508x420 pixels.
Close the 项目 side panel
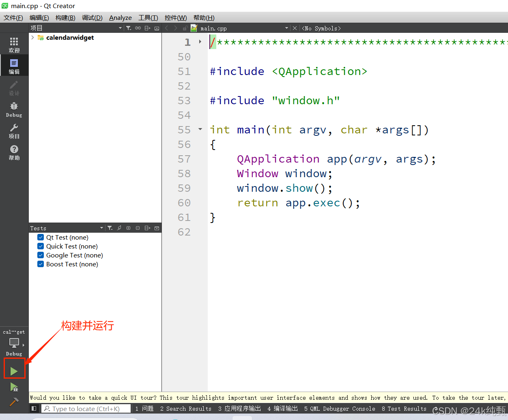point(157,28)
